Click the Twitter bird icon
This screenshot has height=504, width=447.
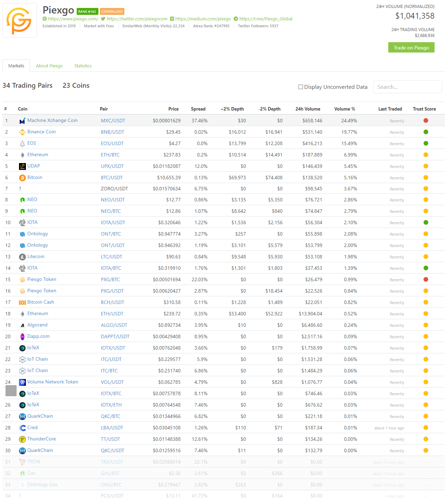[103, 19]
